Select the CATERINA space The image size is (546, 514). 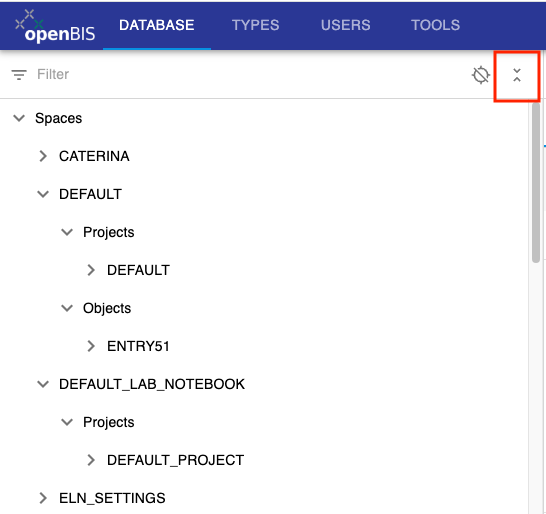point(94,156)
